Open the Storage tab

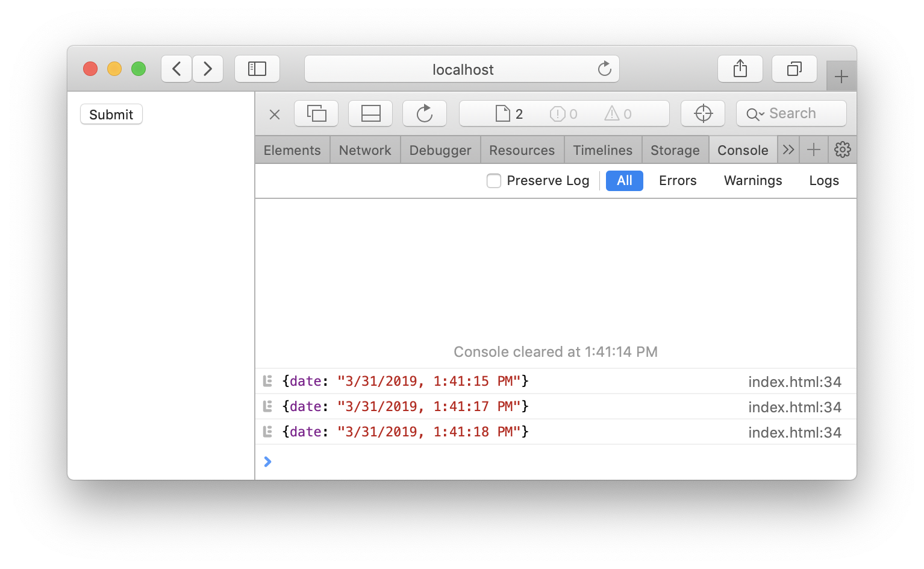(675, 150)
